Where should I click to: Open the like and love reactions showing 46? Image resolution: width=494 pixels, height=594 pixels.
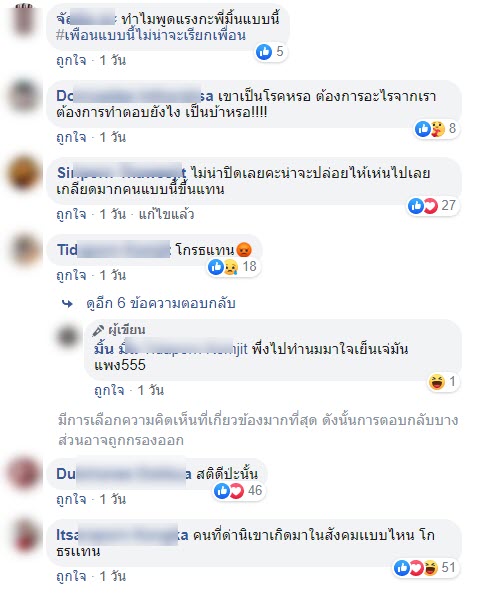[238, 491]
